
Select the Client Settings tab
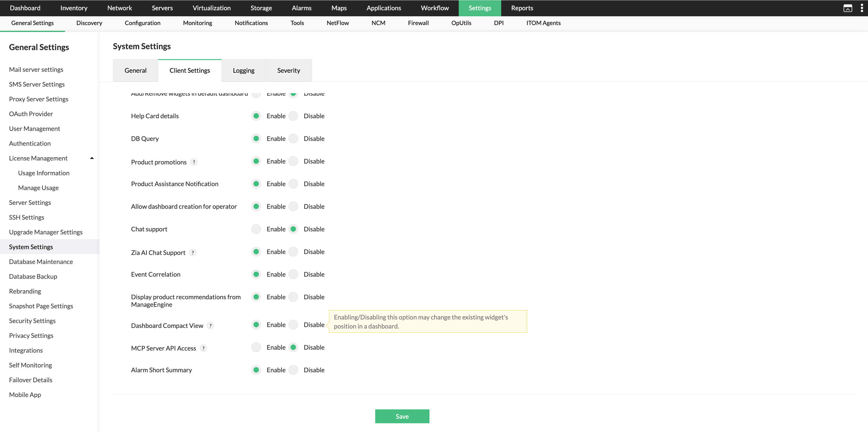190,70
